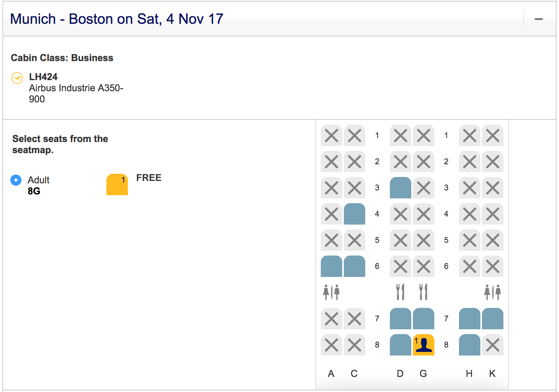Click the right lavatory icon
Viewport: 559px width, 392px height.
(x=492, y=292)
